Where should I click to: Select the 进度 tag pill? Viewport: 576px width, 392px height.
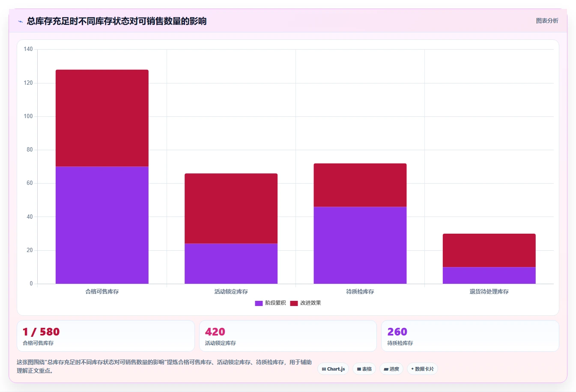coord(391,369)
